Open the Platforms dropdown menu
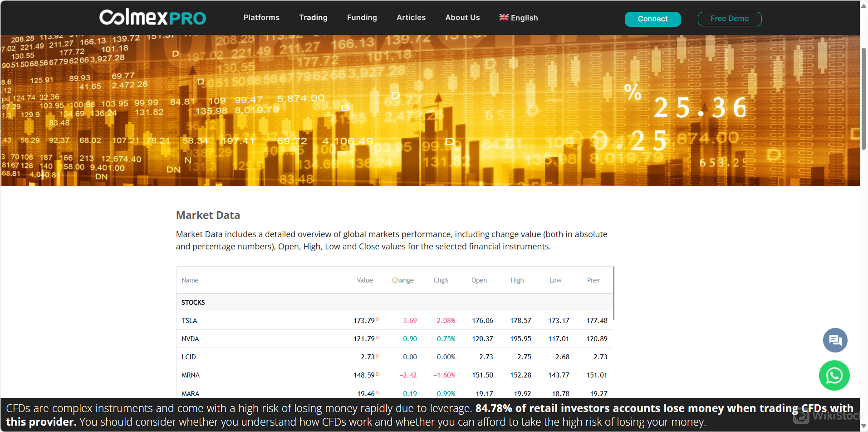 [x=261, y=17]
